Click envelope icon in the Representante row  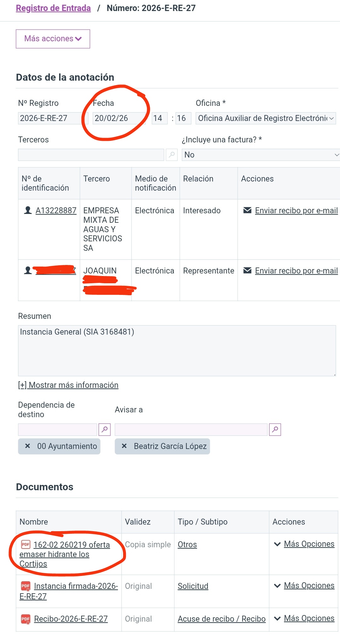(247, 271)
